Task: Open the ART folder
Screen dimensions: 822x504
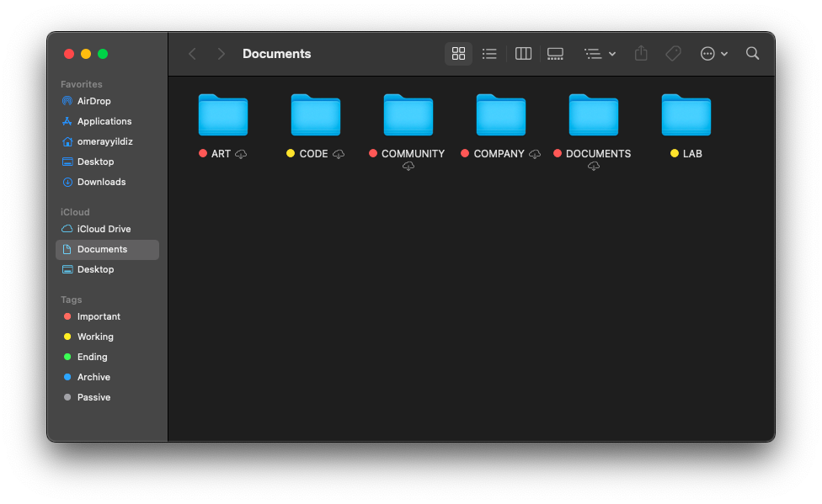Action: tap(223, 114)
